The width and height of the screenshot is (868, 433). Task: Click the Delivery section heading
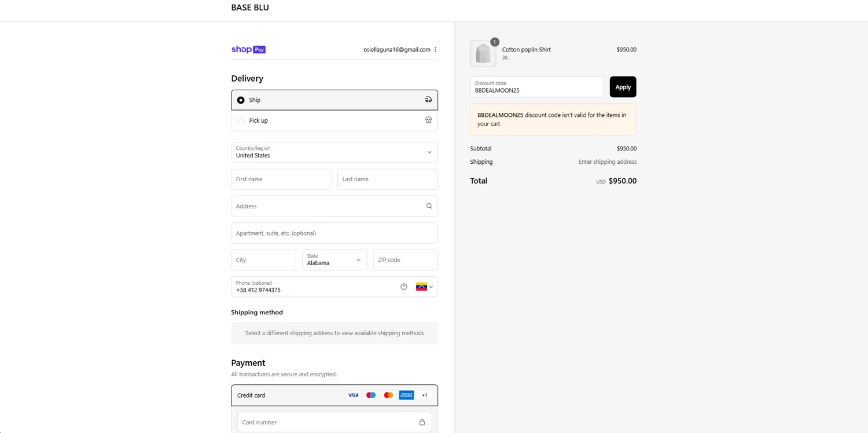[247, 79]
